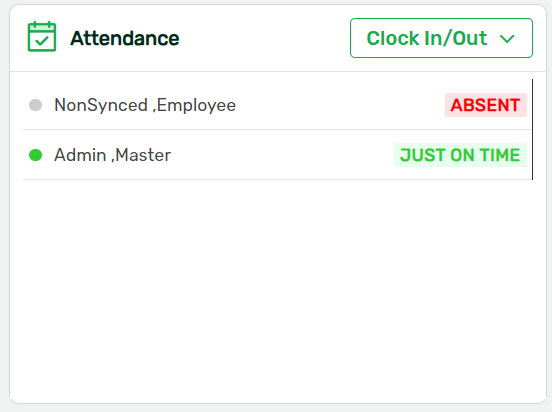Click blank space between NonSynced Employee and ABSENT
Screen dimensions: 552x412
pyautogui.click(x=340, y=105)
